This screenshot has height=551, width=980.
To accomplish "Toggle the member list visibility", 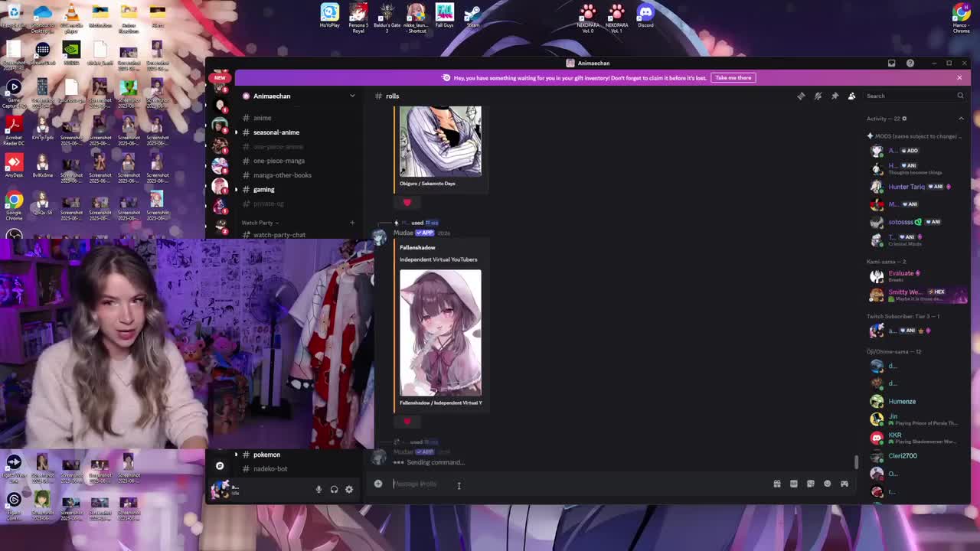I will click(851, 96).
